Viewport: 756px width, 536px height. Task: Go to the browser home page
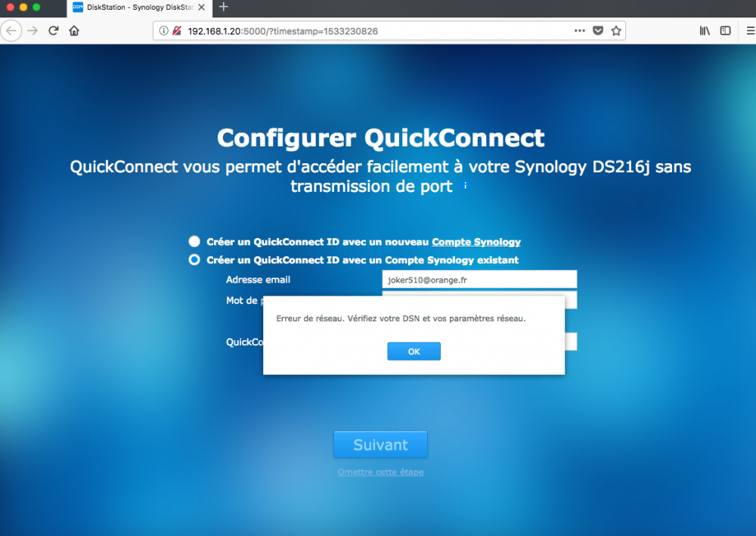74,31
